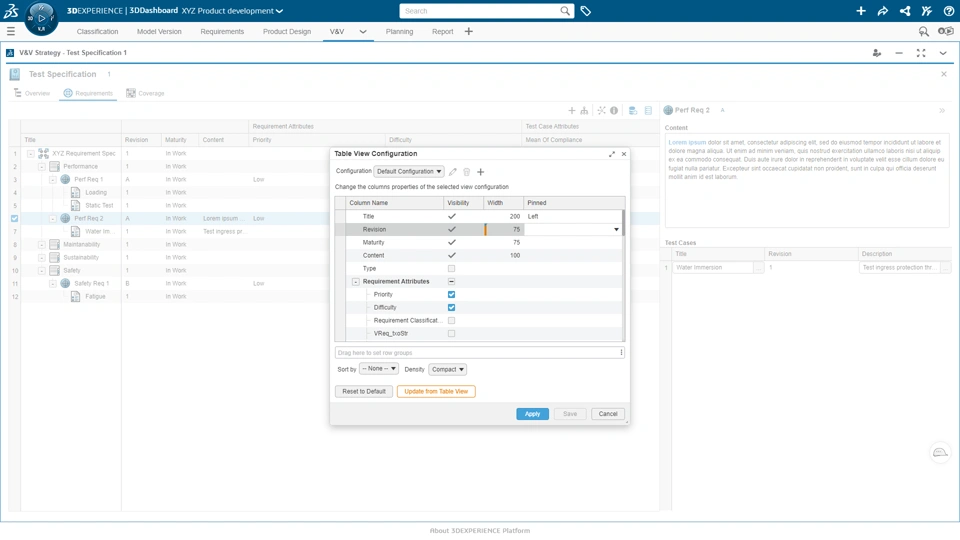Uncheck Priority column visibility
The width and height of the screenshot is (960, 540).
pos(451,294)
